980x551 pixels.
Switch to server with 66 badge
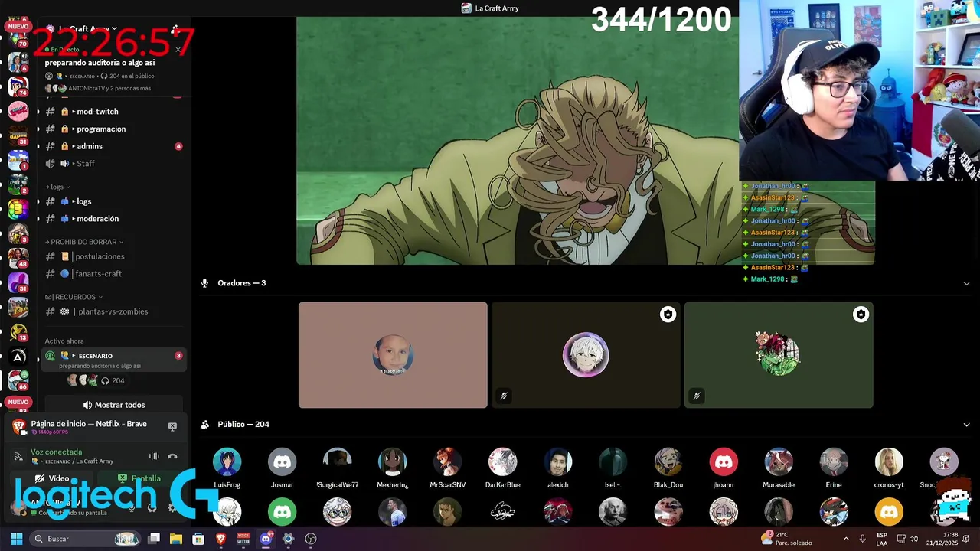tap(18, 380)
